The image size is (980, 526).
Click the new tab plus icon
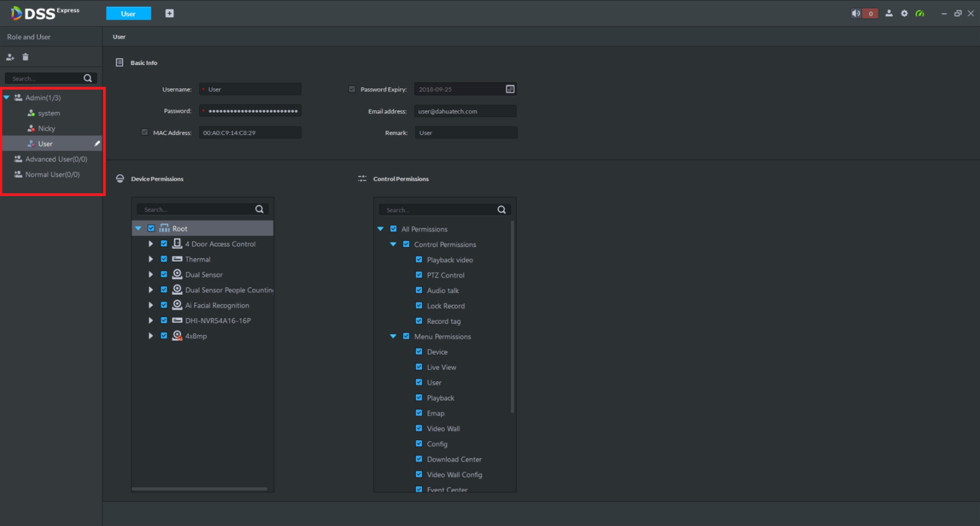pos(170,13)
